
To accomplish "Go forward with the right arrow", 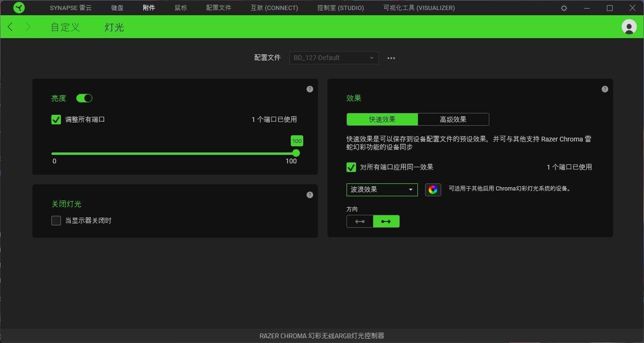I will pyautogui.click(x=28, y=27).
